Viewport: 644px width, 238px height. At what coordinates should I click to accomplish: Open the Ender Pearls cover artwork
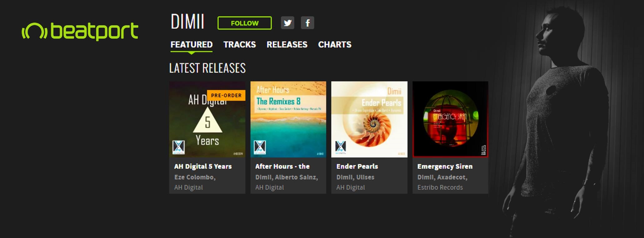pyautogui.click(x=369, y=119)
